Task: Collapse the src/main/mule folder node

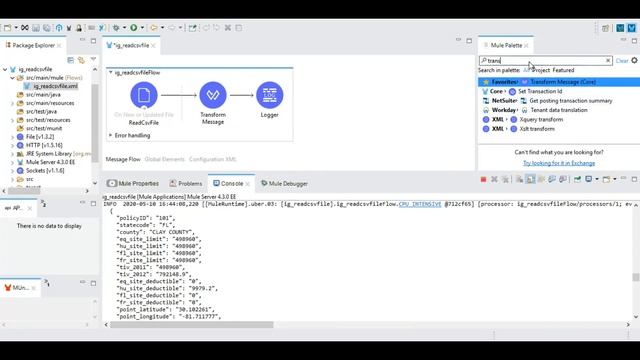Action: 12,78
